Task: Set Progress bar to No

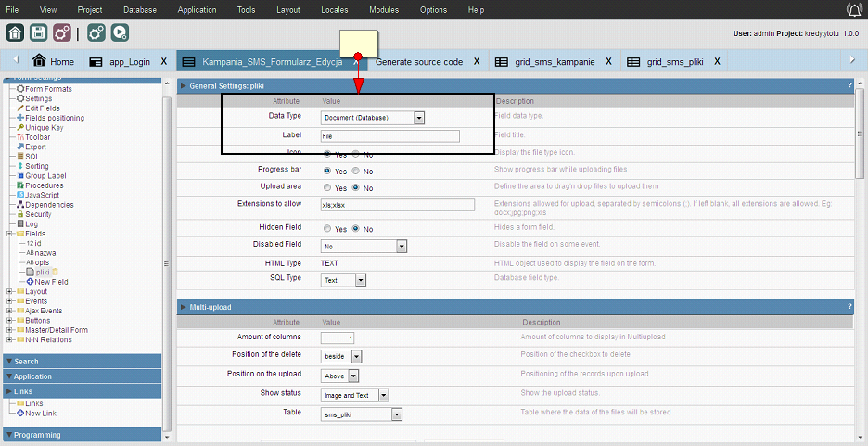Action: pyautogui.click(x=355, y=171)
